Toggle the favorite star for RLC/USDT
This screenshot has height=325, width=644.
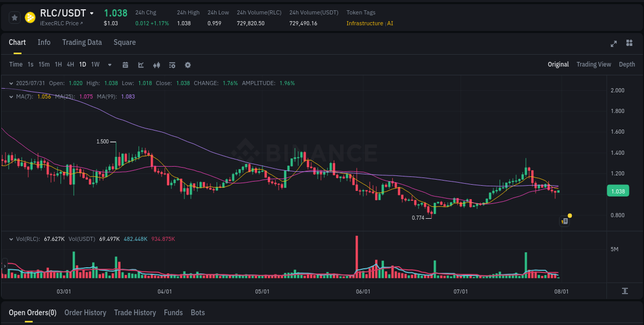point(14,17)
